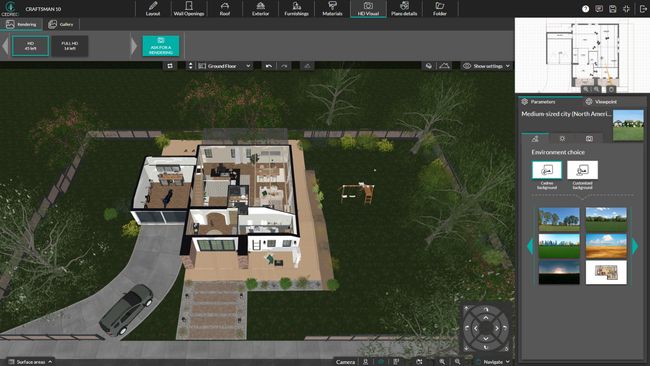Undo the last action
Viewport: 650px width, 366px height.
pos(269,66)
